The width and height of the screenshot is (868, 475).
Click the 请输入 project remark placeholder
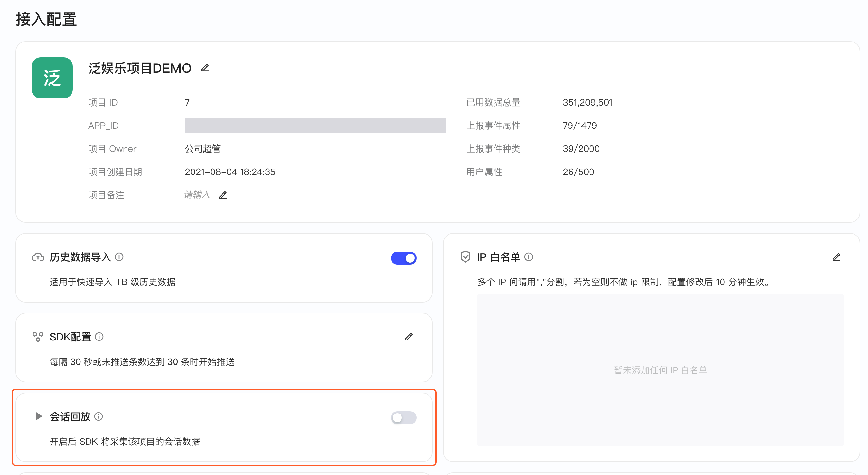pos(197,195)
